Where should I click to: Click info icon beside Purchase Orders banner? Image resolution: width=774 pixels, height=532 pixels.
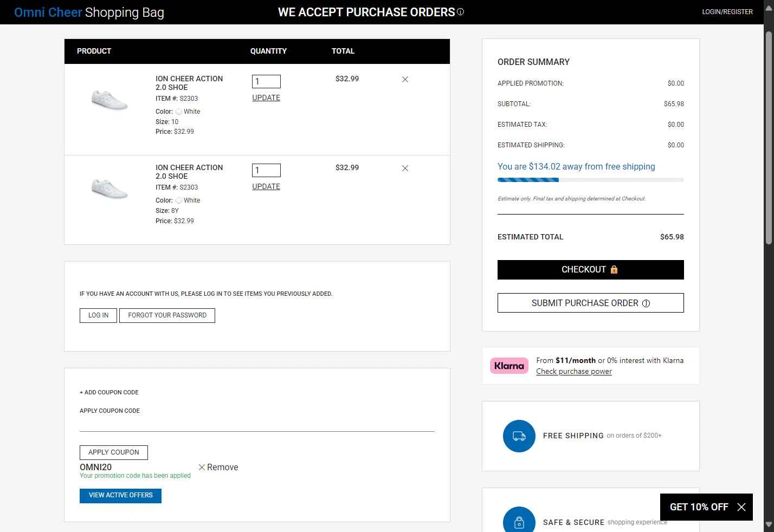coord(460,12)
